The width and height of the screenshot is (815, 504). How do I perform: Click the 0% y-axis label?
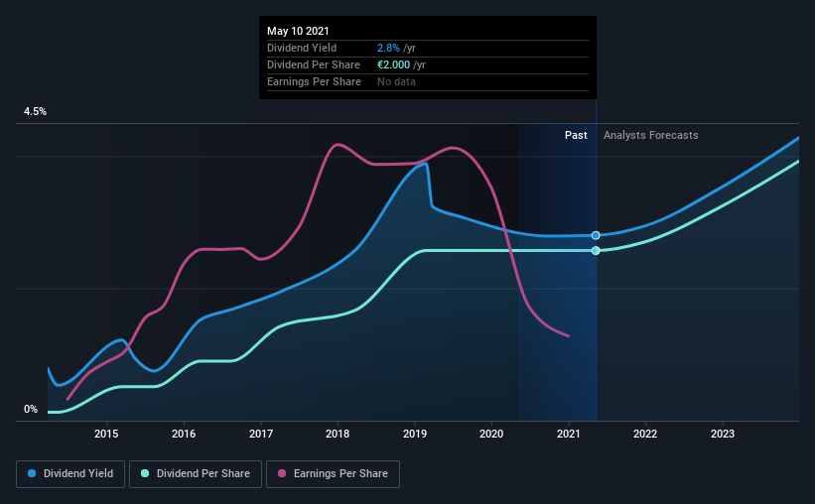tap(31, 410)
